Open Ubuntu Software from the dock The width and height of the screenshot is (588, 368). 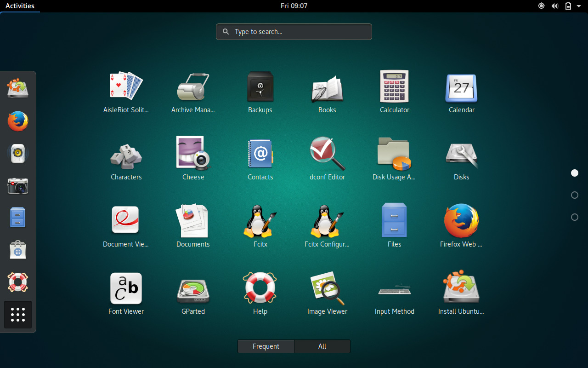(x=17, y=250)
